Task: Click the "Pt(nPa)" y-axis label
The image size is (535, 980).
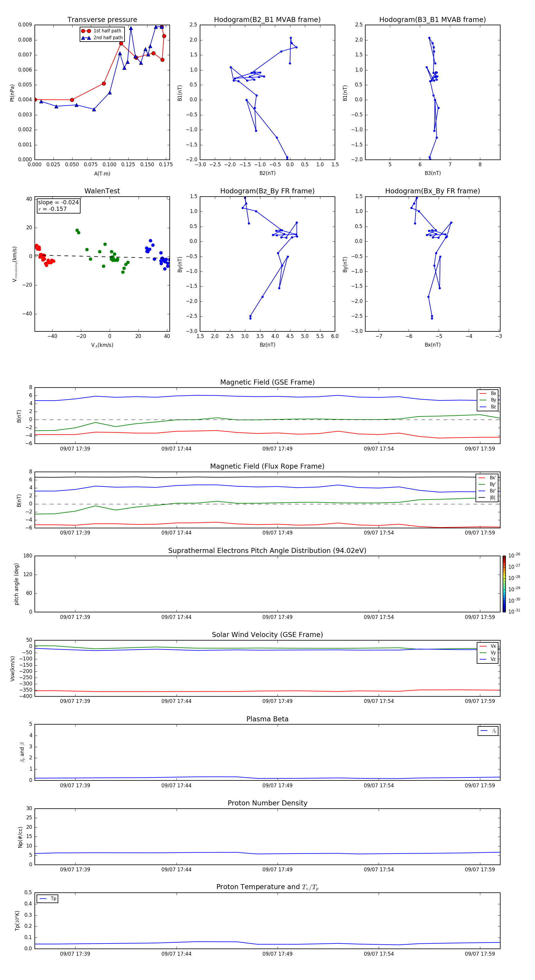Action: (x=12, y=92)
